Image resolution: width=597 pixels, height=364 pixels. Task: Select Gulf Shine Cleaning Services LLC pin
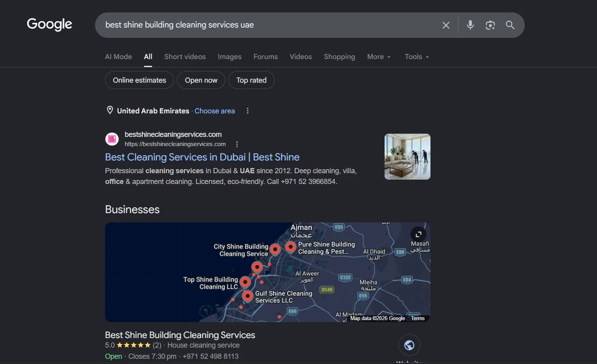point(248,296)
